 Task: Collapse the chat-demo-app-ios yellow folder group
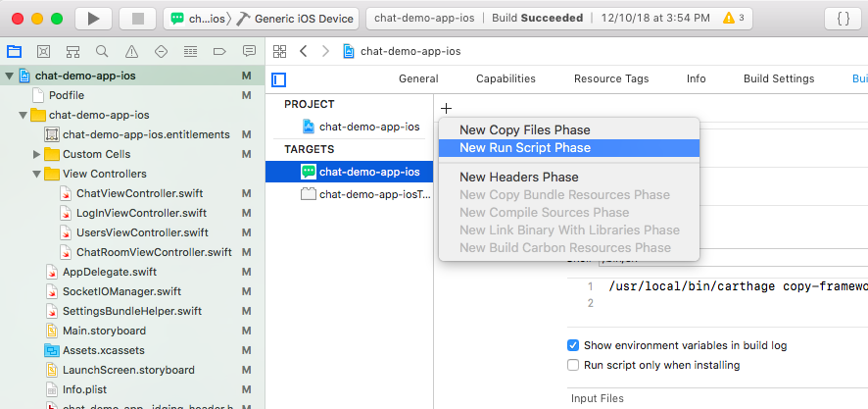(23, 116)
